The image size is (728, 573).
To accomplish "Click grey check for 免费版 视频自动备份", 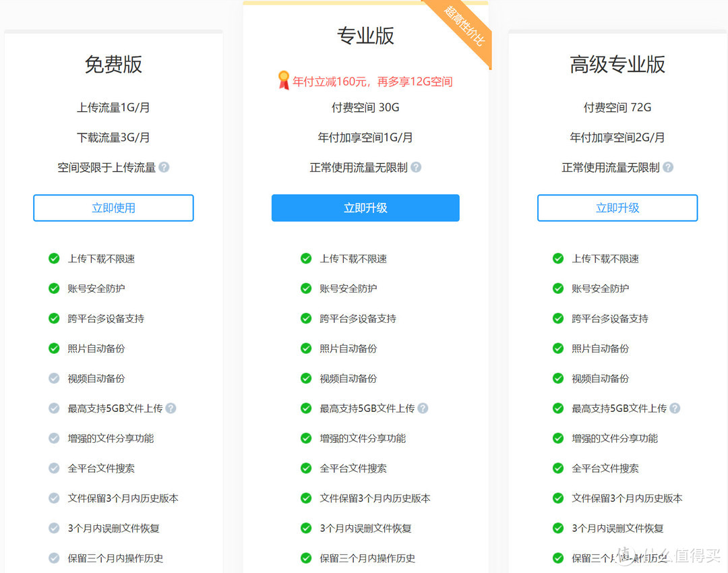I will (54, 378).
